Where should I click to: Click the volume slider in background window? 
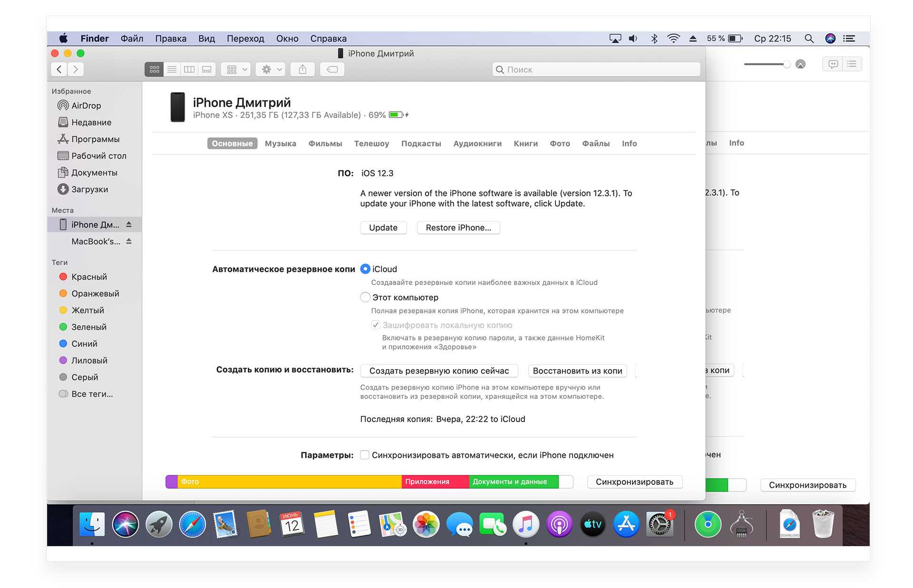click(x=767, y=64)
